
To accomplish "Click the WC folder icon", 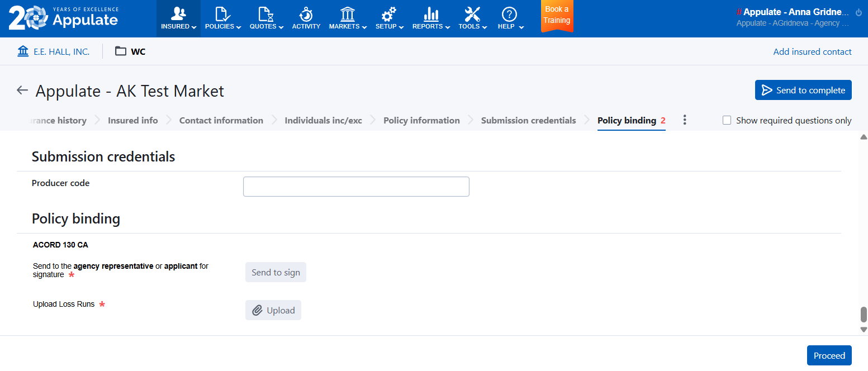I will click(121, 52).
